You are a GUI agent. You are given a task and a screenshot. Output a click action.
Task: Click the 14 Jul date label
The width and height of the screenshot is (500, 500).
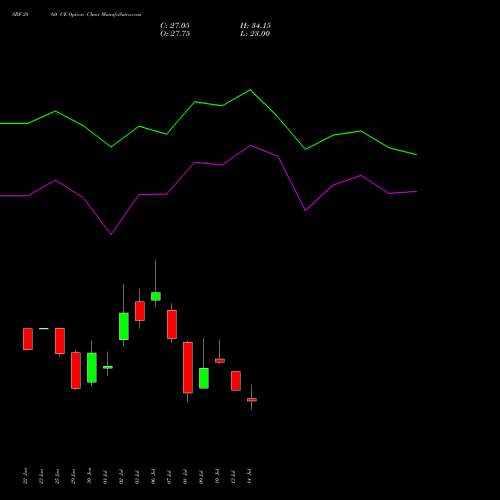point(249,476)
